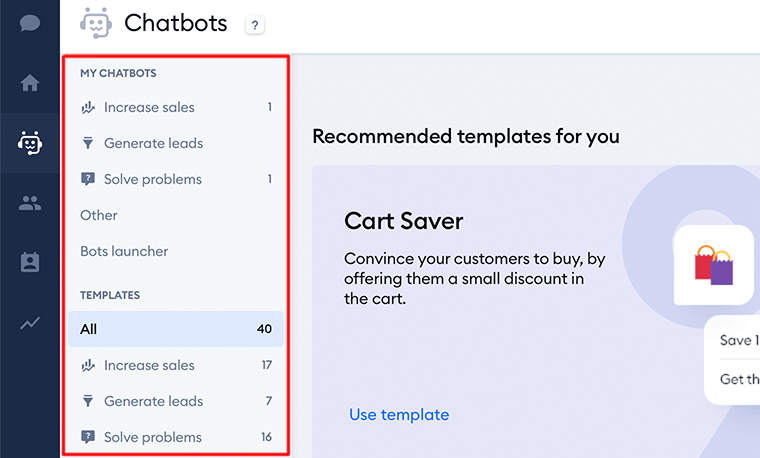
Task: Open the Bots launcher item
Action: 124,251
